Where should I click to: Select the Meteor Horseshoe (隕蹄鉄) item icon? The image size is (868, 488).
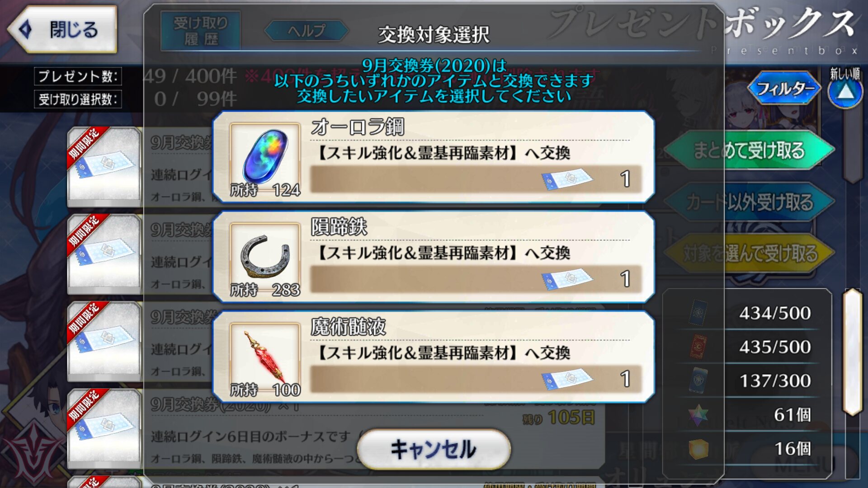coord(265,260)
